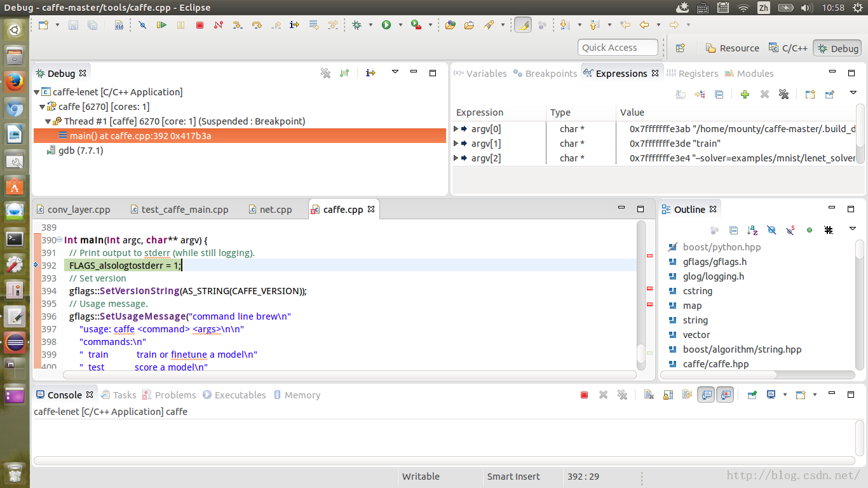Toggle Instruction Stepping Mode in main toolbar

tap(294, 25)
